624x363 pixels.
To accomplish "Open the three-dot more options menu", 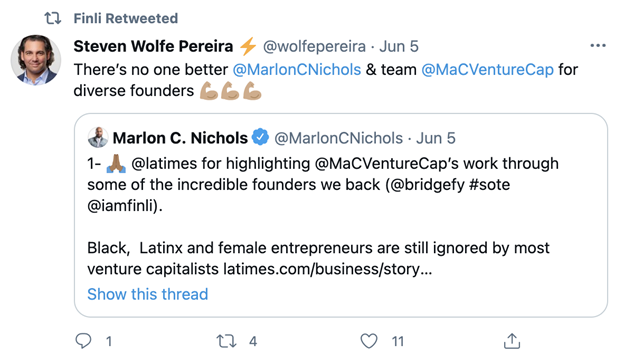I will [598, 46].
